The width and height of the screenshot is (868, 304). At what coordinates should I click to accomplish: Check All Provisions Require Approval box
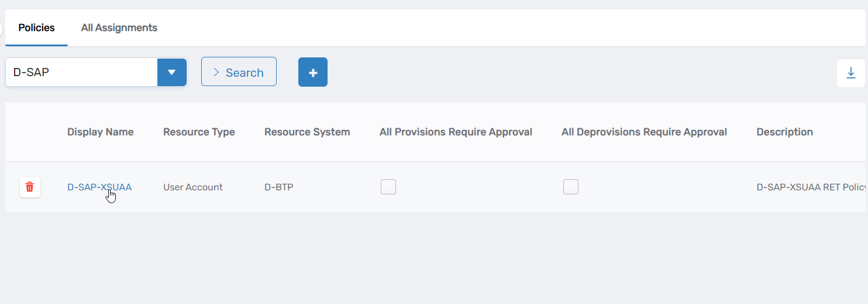tap(388, 187)
